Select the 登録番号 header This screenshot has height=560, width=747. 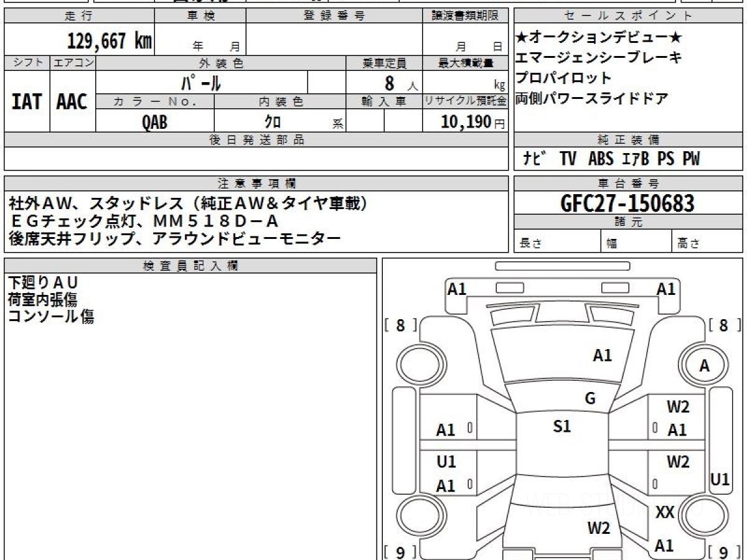click(x=334, y=16)
